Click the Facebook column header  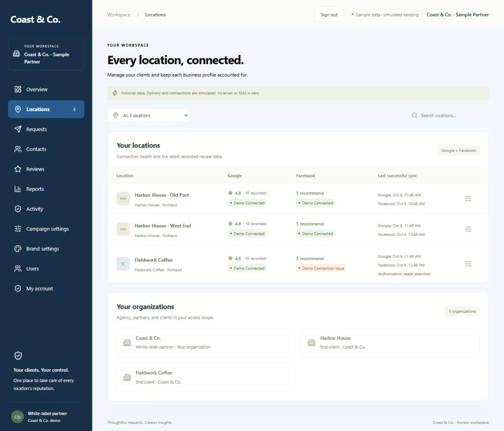coord(306,176)
